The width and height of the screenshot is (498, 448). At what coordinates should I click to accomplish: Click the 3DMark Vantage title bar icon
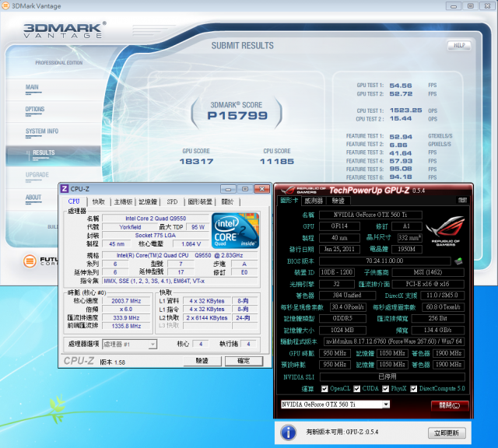point(5,6)
